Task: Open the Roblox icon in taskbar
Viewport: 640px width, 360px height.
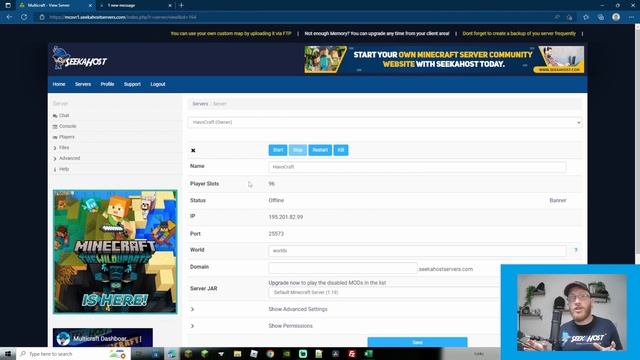Action: (x=254, y=353)
